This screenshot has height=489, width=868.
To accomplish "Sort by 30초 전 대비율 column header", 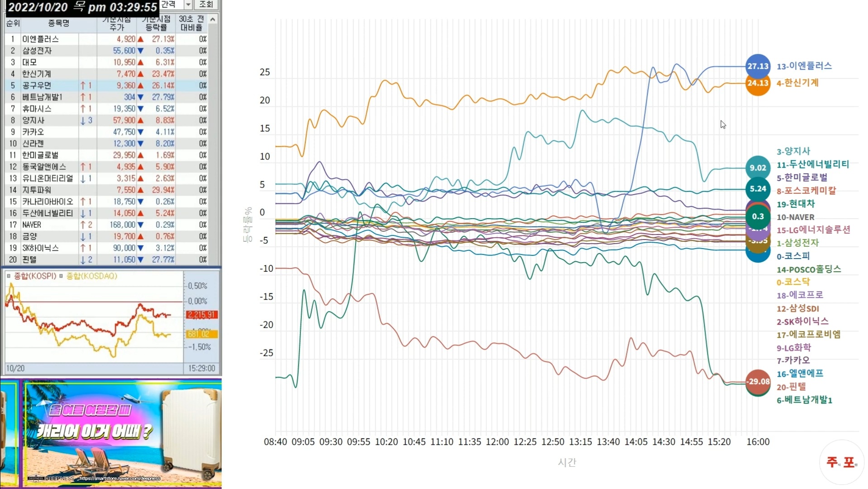I will click(x=191, y=23).
